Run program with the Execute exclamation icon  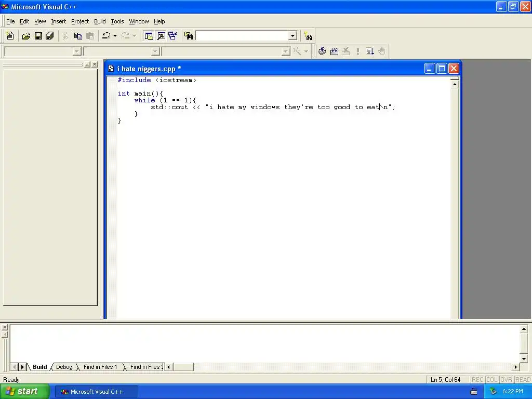(x=357, y=51)
